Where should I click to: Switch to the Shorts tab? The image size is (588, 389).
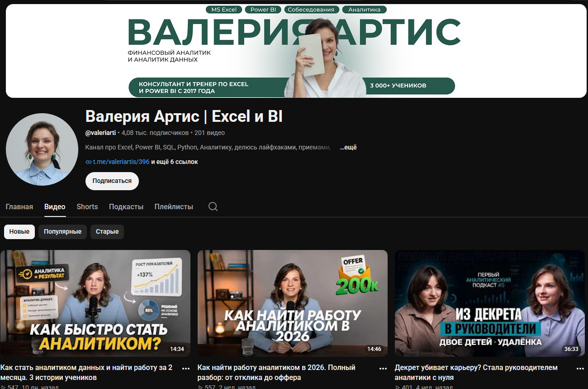point(87,207)
